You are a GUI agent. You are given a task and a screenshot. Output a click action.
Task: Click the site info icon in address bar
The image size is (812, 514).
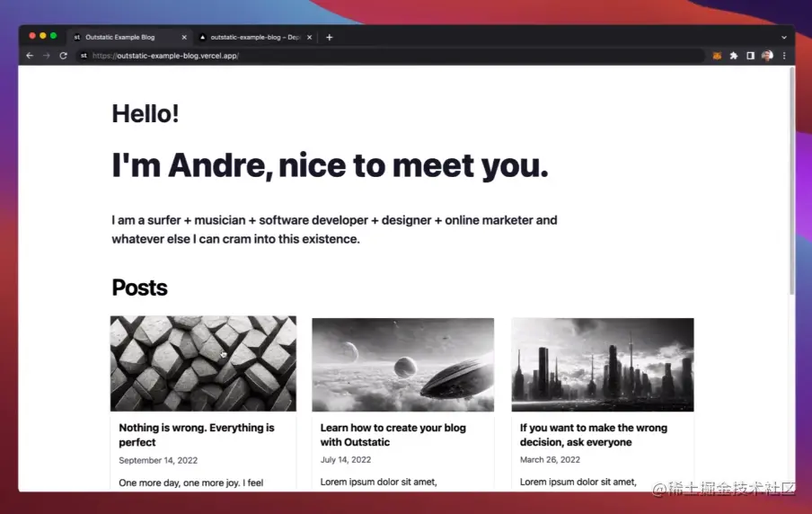point(84,56)
